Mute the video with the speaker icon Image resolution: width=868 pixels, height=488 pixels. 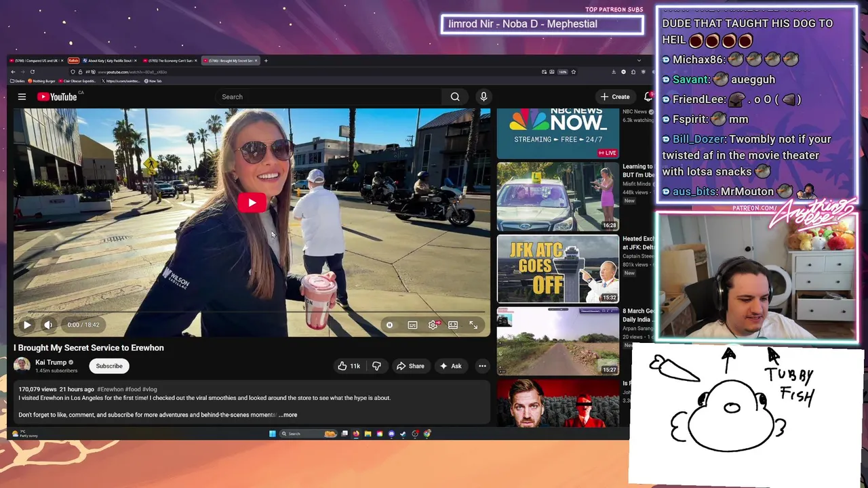point(48,325)
